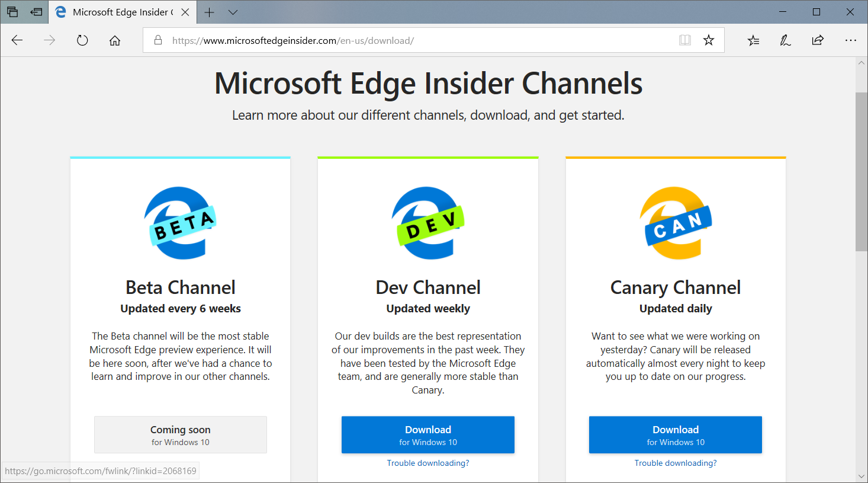
Task: Click the scrollbar up arrow
Action: click(x=861, y=63)
